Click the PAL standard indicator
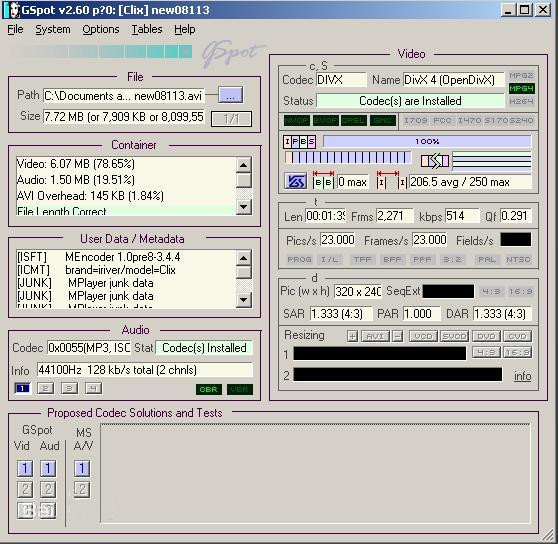Image resolution: width=558 pixels, height=544 pixels. [x=487, y=259]
